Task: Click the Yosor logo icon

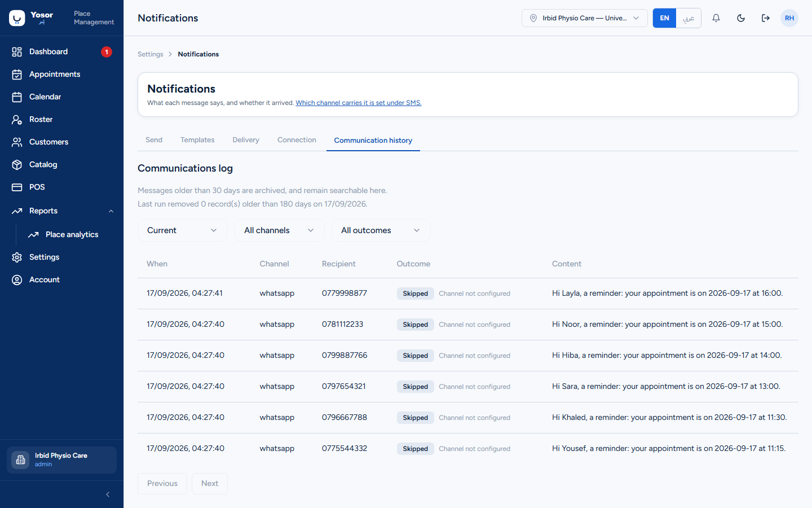Action: [x=17, y=18]
